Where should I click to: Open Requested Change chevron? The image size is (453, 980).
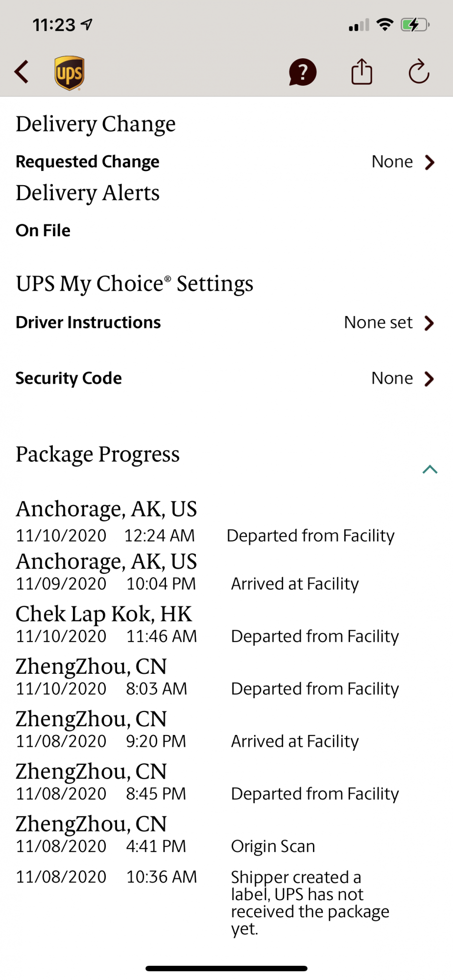429,162
